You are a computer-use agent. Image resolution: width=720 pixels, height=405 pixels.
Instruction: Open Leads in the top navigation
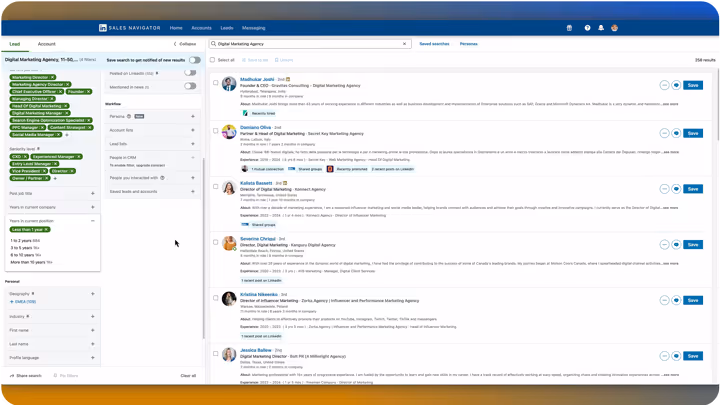coord(227,28)
